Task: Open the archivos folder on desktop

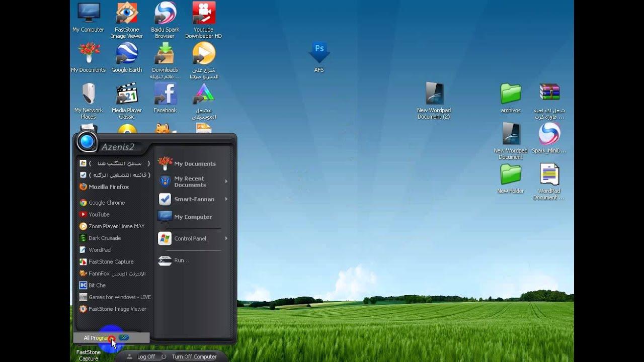Action: click(x=511, y=98)
